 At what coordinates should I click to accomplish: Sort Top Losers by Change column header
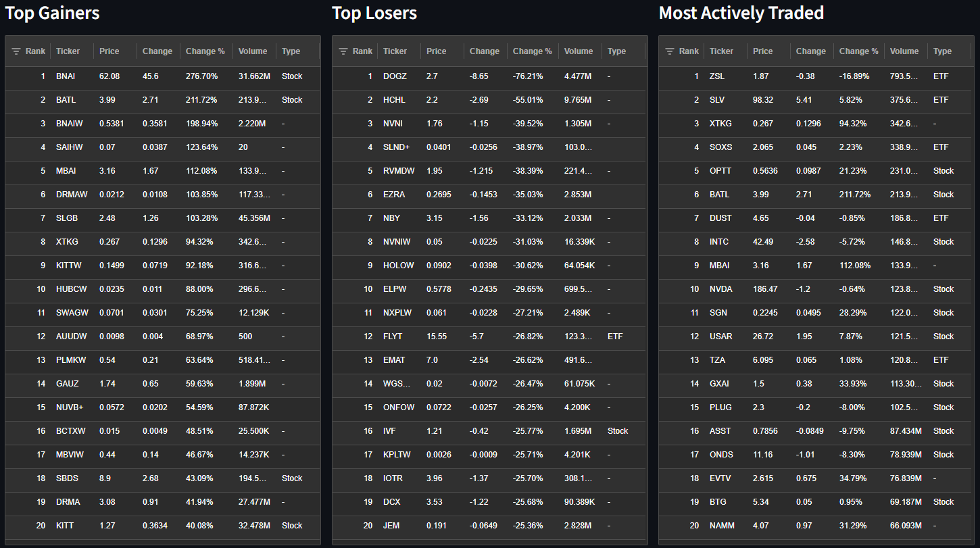[x=485, y=51]
